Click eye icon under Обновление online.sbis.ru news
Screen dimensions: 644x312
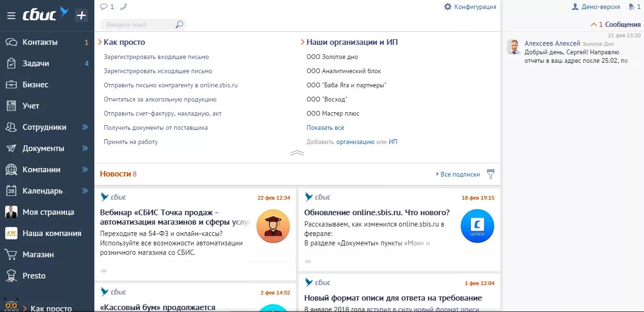308,261
